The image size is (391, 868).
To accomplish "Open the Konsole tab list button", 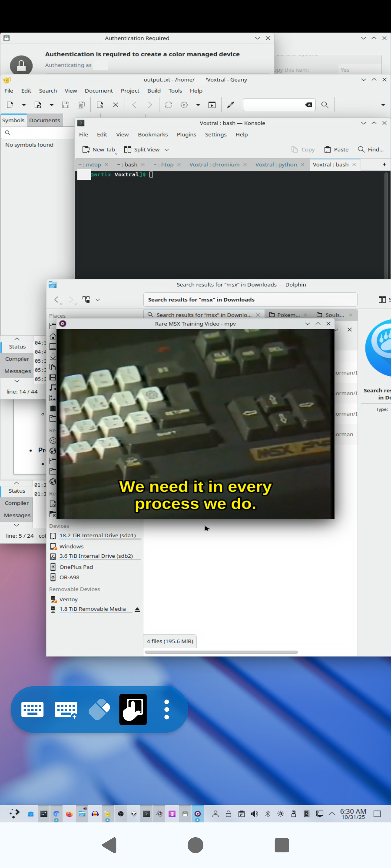I will pyautogui.click(x=384, y=164).
